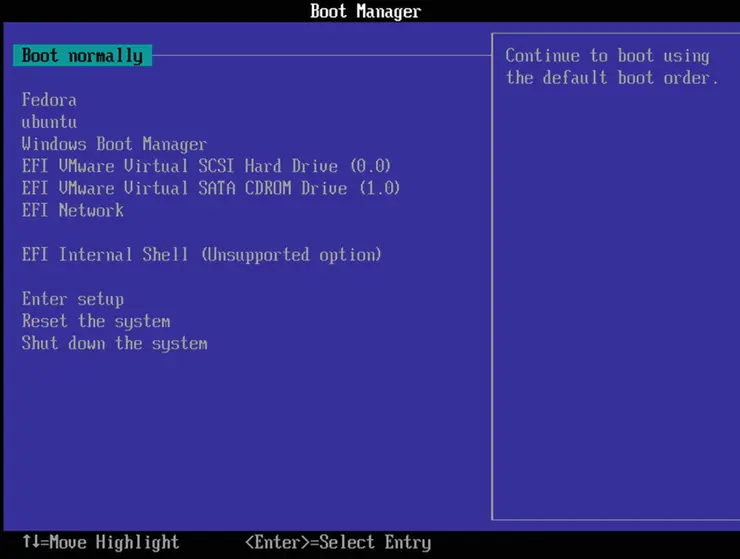Open Windows Boot Manager entry

[x=114, y=144]
